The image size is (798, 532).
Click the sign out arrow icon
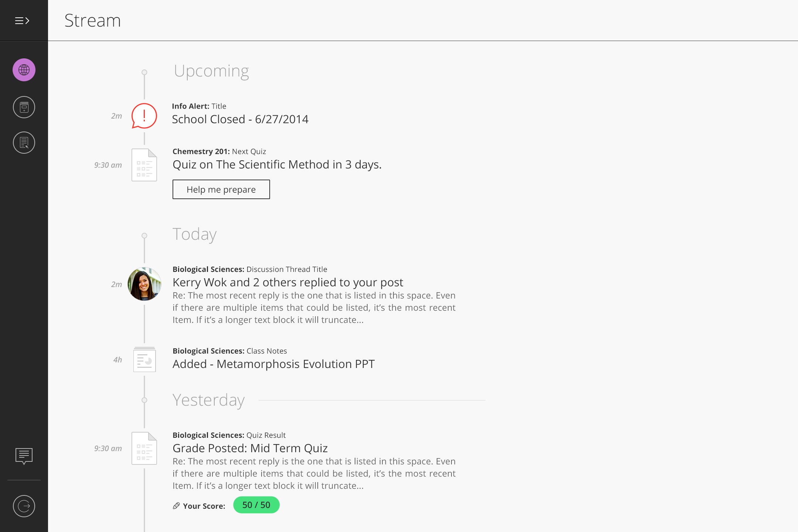[x=24, y=506]
